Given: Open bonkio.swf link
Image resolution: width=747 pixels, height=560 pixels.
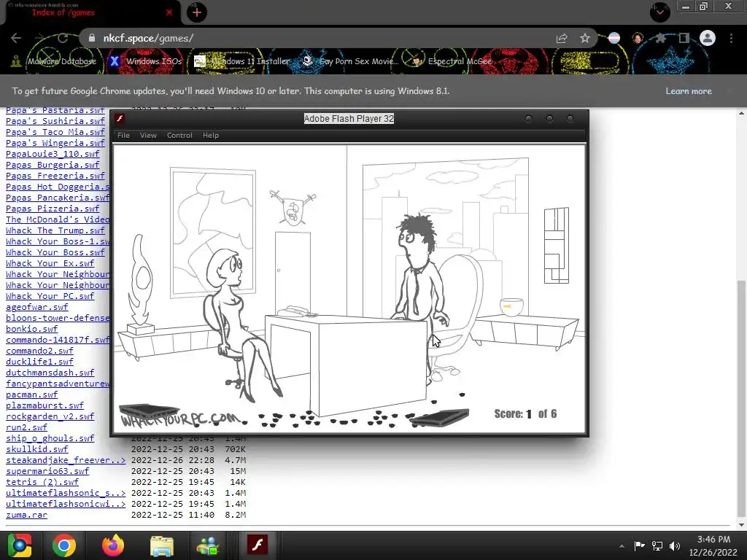Looking at the screenshot, I should [31, 329].
